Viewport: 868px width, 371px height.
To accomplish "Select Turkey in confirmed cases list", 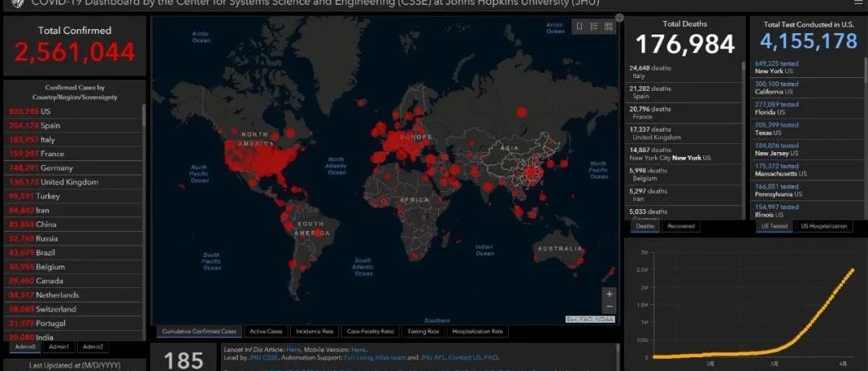I will (x=73, y=196).
